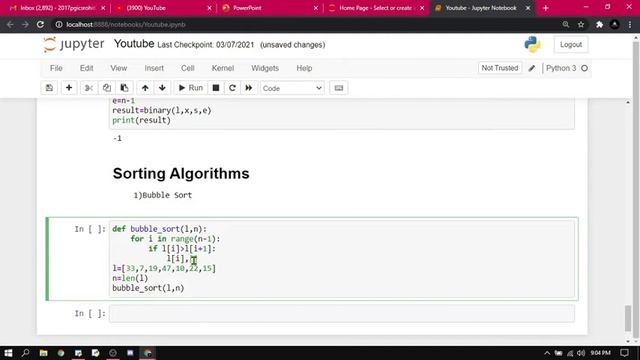Click the Sorting Algorithms heading

point(181,173)
